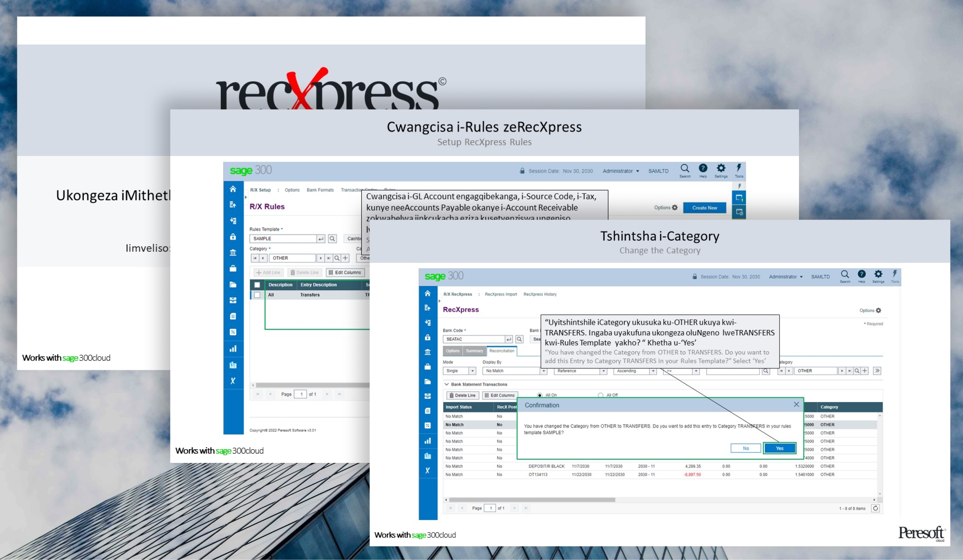
Task: Click No in the Confirmation dialog
Action: click(x=745, y=448)
